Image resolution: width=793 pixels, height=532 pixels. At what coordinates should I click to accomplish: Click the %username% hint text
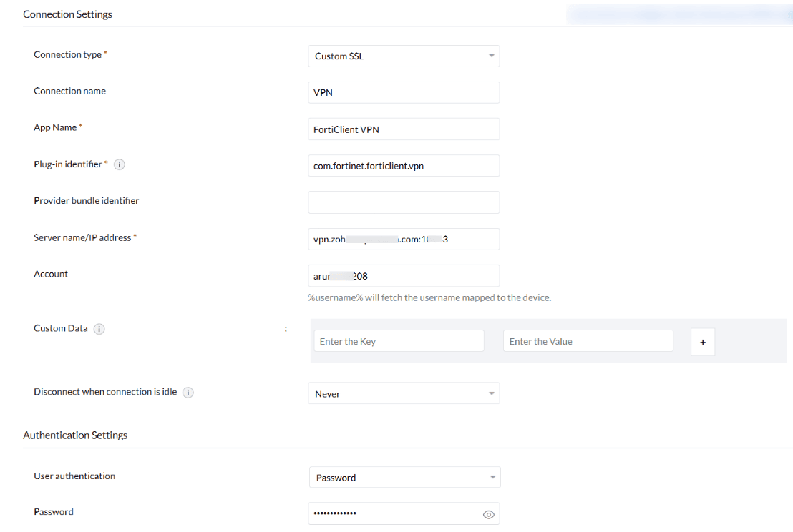[x=429, y=297]
